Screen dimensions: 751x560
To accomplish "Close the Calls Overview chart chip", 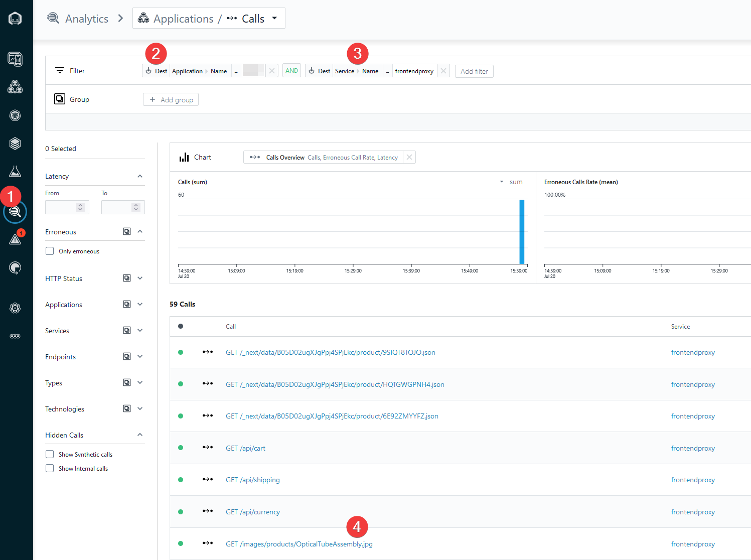I will click(x=409, y=157).
